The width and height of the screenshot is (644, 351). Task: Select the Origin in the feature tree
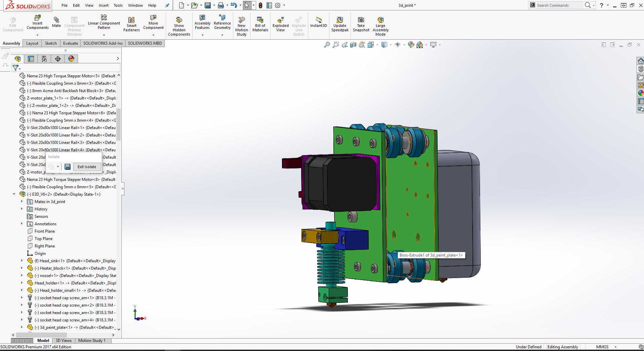point(40,253)
